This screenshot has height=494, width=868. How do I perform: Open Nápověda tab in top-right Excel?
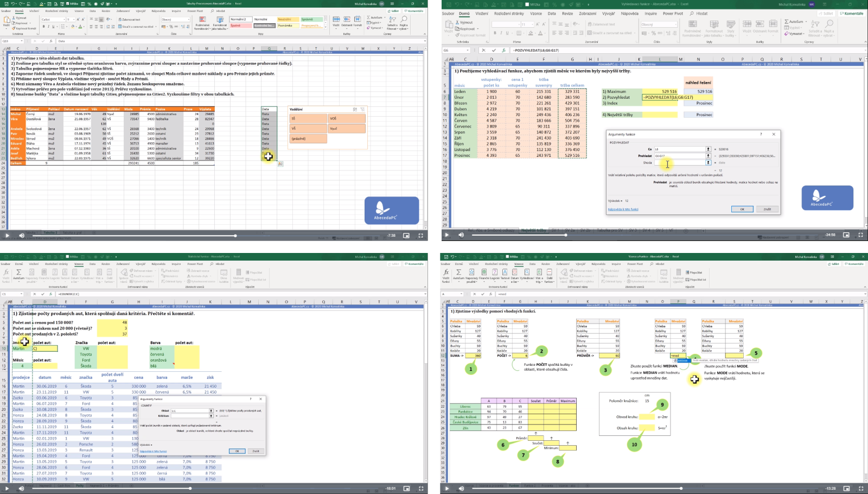[629, 14]
